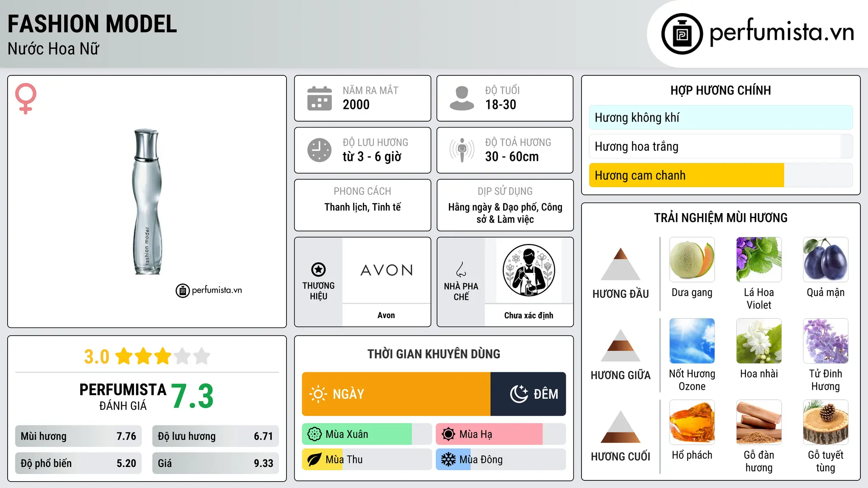Click the Độ phổ biến score 5.20
This screenshot has width=868, height=488.
[126, 463]
